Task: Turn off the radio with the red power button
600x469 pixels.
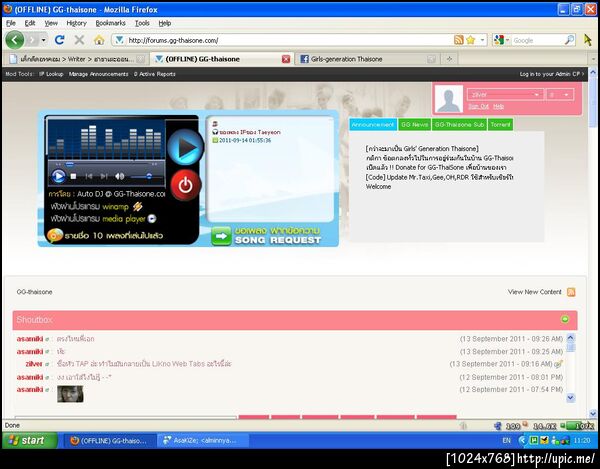Action: click(185, 185)
